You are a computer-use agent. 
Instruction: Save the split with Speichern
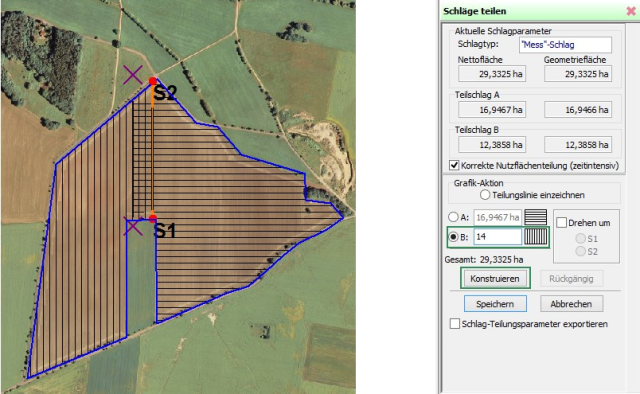[x=495, y=304]
